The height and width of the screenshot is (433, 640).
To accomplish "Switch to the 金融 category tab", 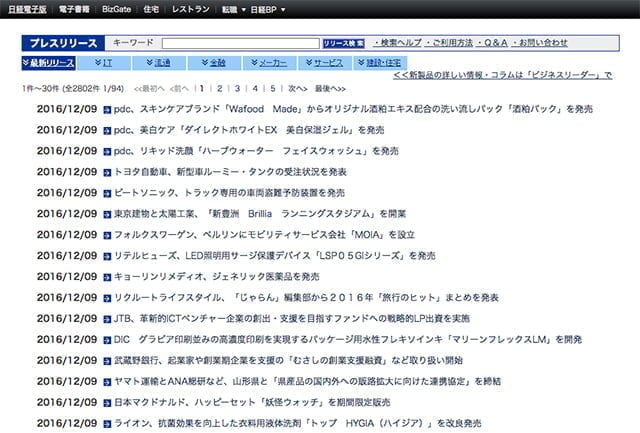I will coord(214,63).
